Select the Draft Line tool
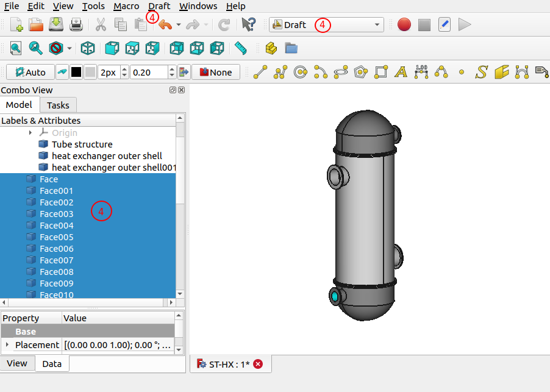Image resolution: width=550 pixels, height=392 pixels. pyautogui.click(x=259, y=71)
